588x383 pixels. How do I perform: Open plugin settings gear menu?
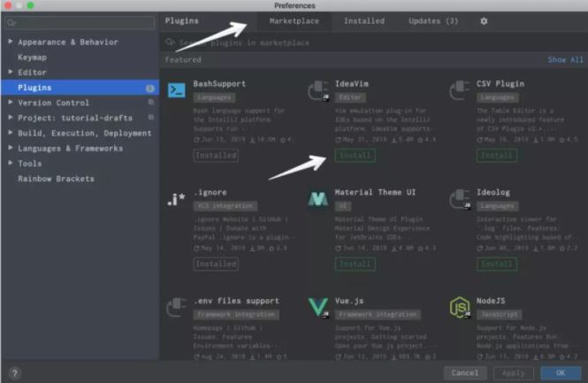[x=485, y=21]
